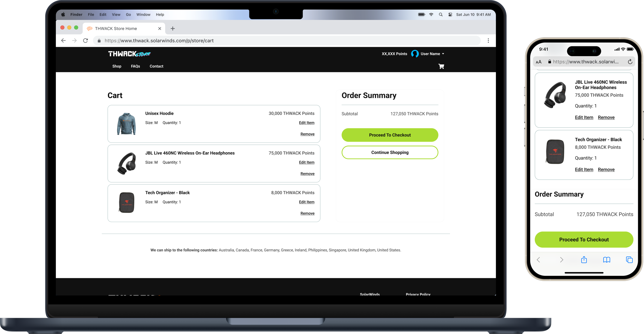Viewport: 644px width, 334px height.
Task: Open the phone tabs overview icon
Action: pyautogui.click(x=629, y=260)
